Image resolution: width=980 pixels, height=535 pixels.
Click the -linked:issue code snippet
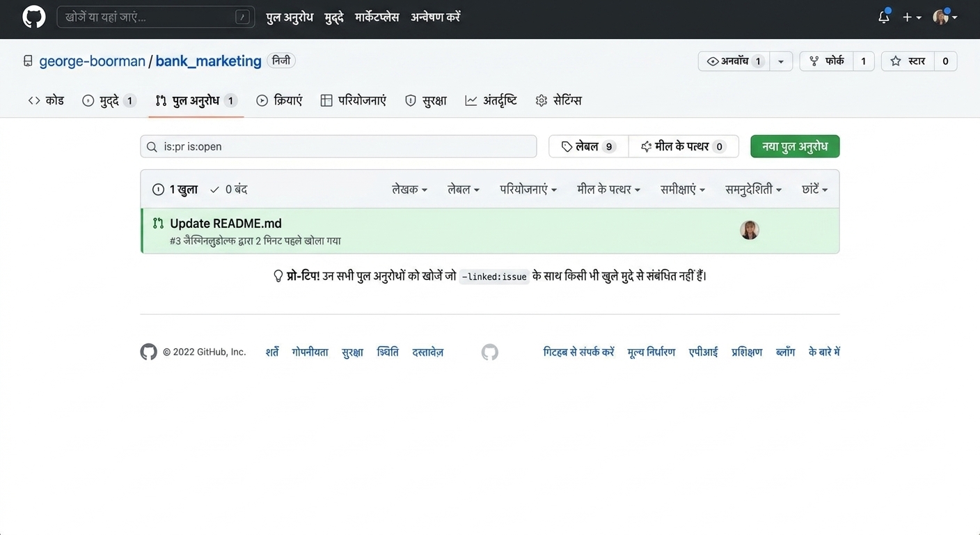(x=494, y=277)
